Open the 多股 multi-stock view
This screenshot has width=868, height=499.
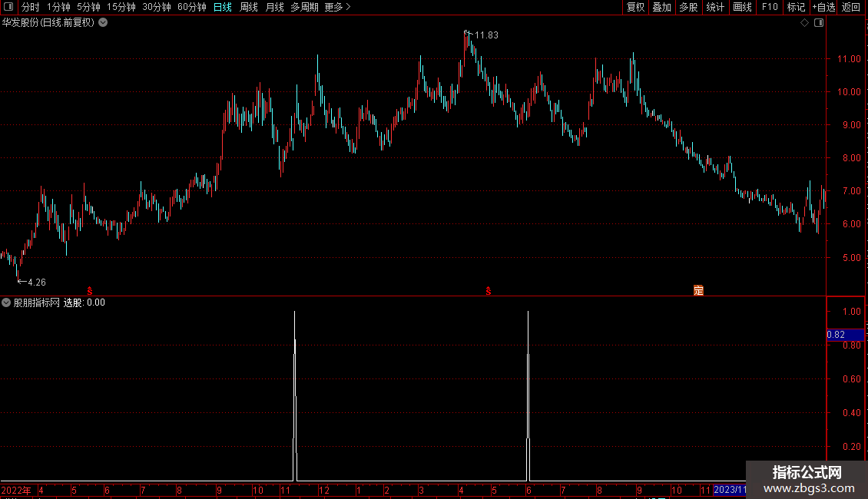point(688,7)
